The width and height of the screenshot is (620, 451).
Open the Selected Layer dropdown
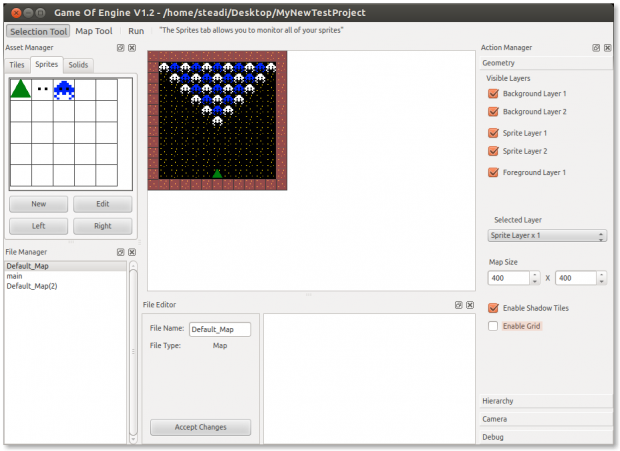pyautogui.click(x=547, y=236)
